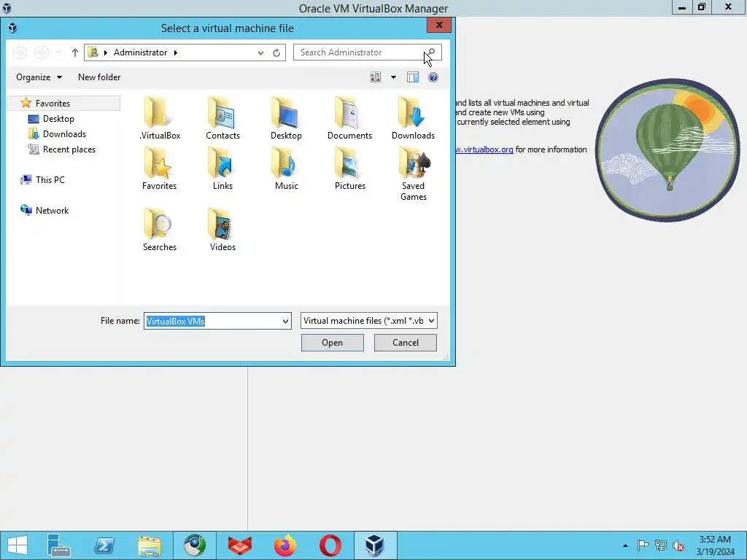
Task: Open File name history dropdown
Action: (285, 321)
